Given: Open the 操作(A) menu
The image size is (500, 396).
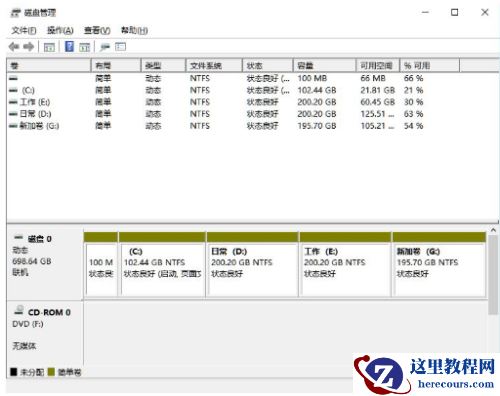Looking at the screenshot, I should pos(60,31).
